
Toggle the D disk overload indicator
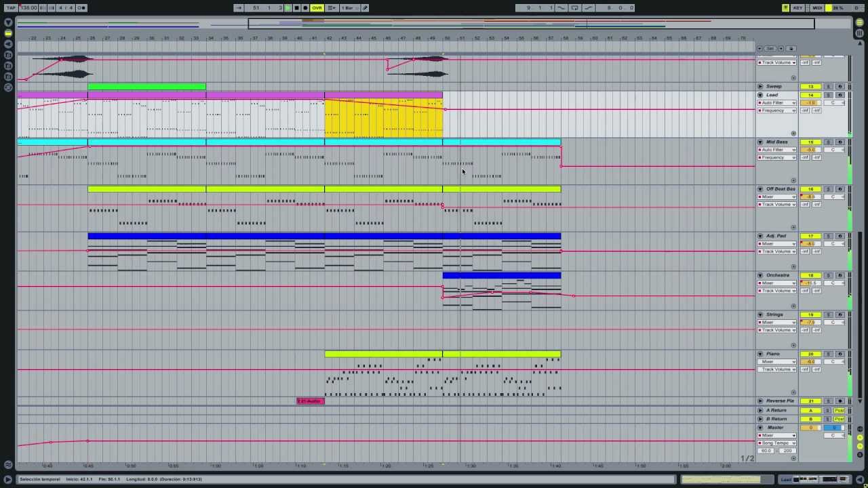[x=856, y=7]
